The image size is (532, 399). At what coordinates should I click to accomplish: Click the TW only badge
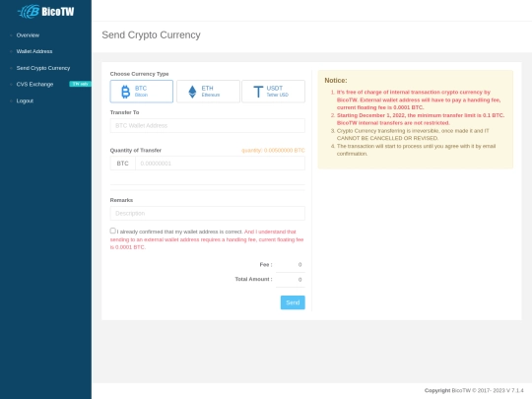tap(80, 84)
